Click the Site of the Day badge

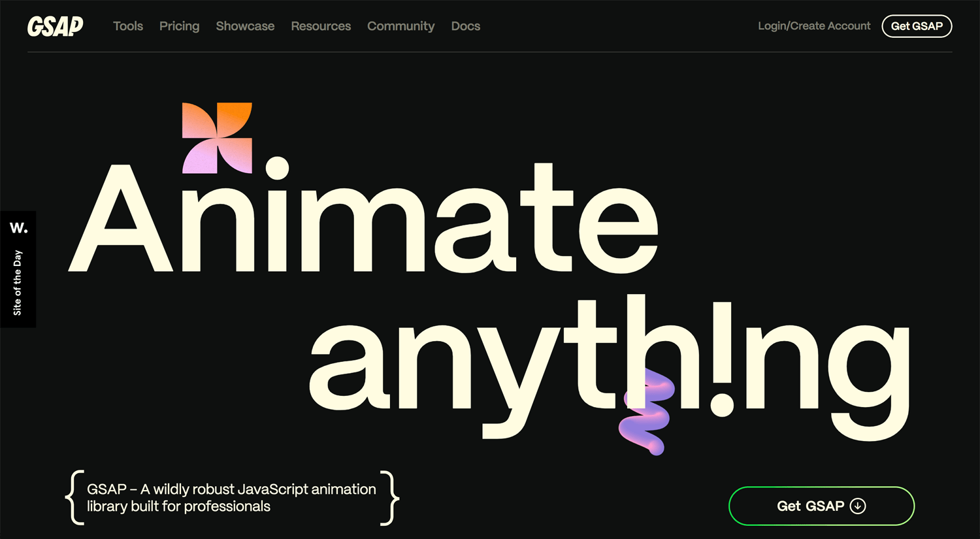[x=18, y=269]
